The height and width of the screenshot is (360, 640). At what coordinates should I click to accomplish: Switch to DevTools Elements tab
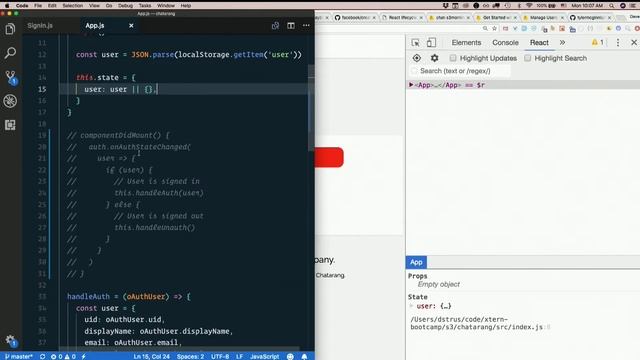point(466,42)
